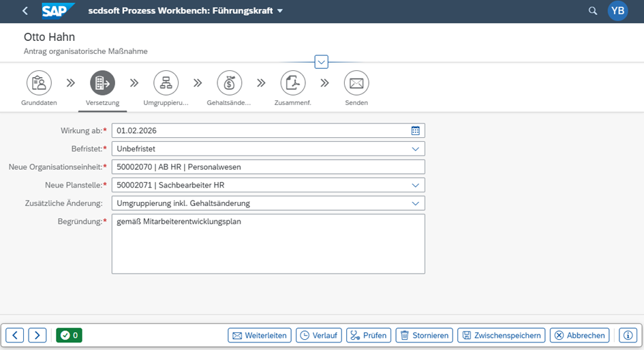This screenshot has height=350, width=644.
Task: Click the Weiterleiten button
Action: coord(260,335)
